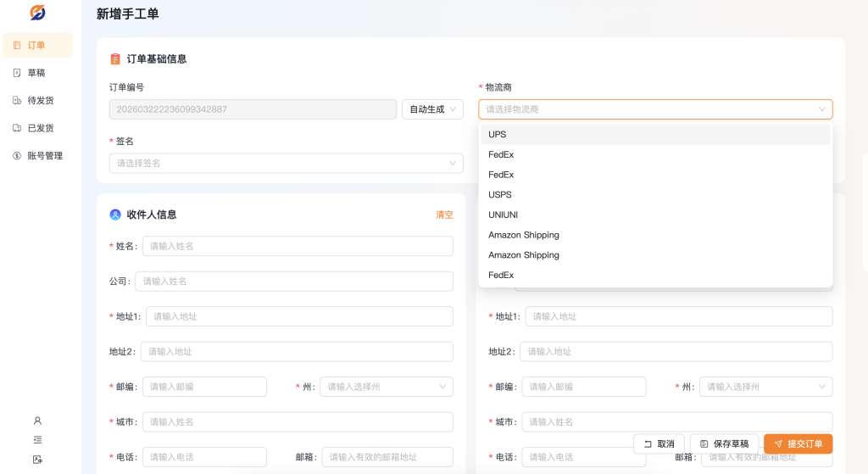Click the app logo at top left
Image resolution: width=868 pixels, height=474 pixels.
37,13
